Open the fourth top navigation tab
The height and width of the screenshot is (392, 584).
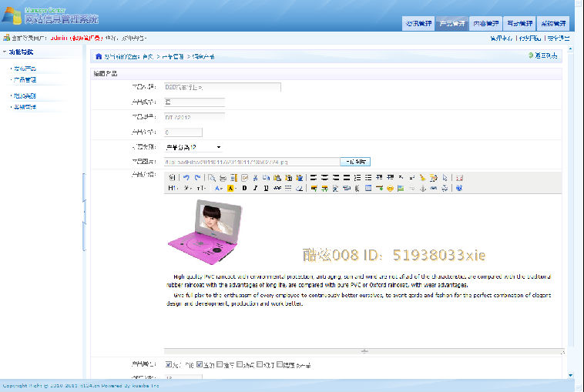coord(519,23)
